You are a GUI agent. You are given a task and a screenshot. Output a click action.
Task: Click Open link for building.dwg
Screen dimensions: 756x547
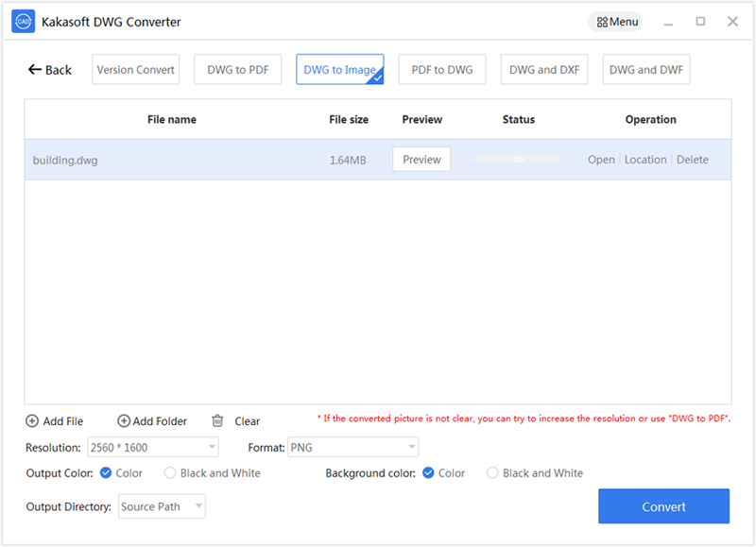click(601, 160)
